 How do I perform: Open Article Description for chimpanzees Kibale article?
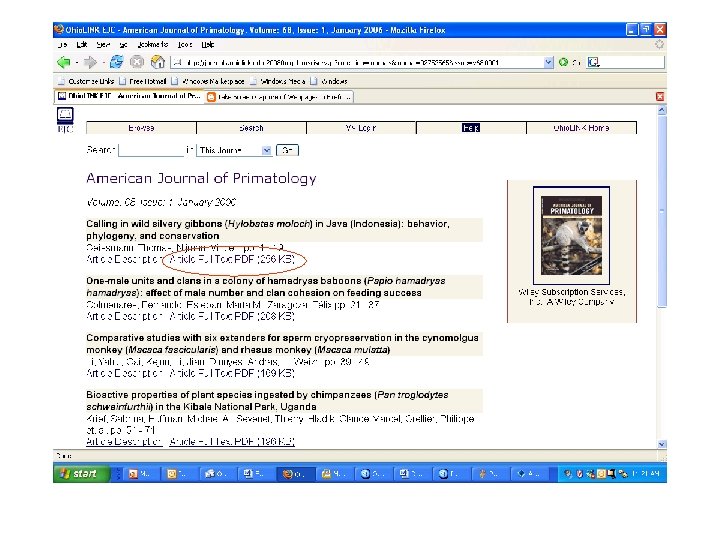pos(124,442)
